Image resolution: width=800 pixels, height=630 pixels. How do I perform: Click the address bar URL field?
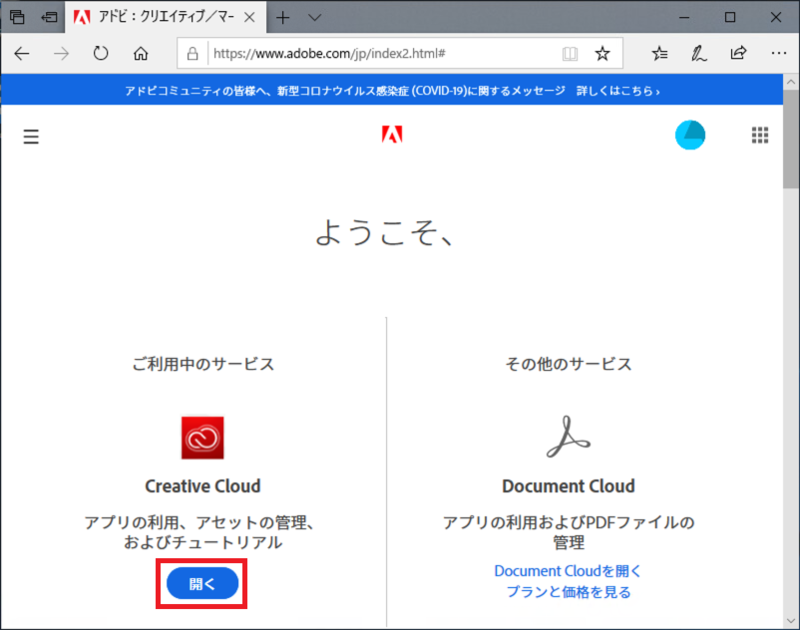[380, 54]
